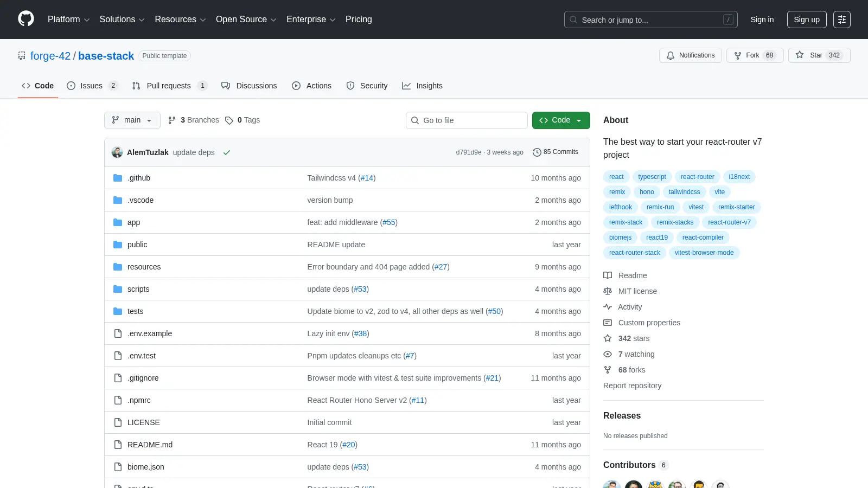Select the vitest-browser-mode topic tag
Viewport: 868px width, 488px height.
(x=704, y=253)
